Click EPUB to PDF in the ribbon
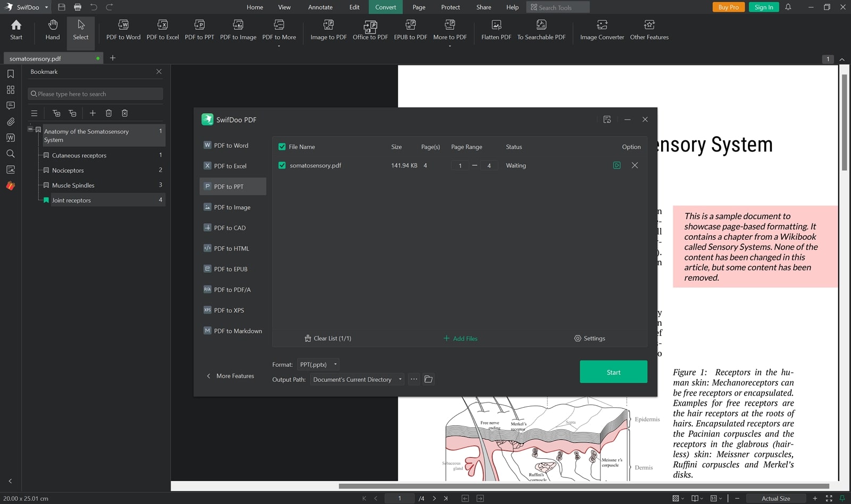Viewport: 851px width, 504px height. [411, 30]
